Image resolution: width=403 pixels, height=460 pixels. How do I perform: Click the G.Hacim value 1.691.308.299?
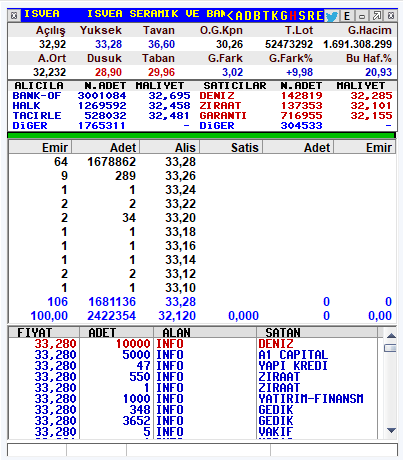coord(357,44)
